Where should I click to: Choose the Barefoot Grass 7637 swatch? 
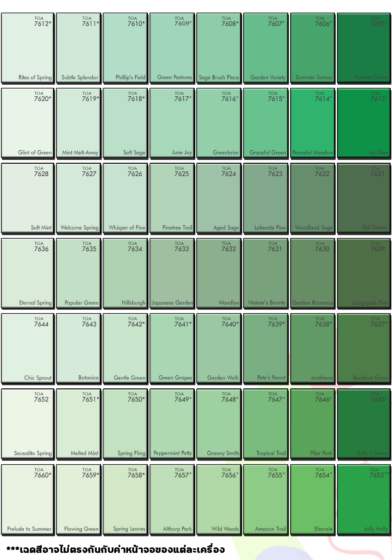(364, 349)
